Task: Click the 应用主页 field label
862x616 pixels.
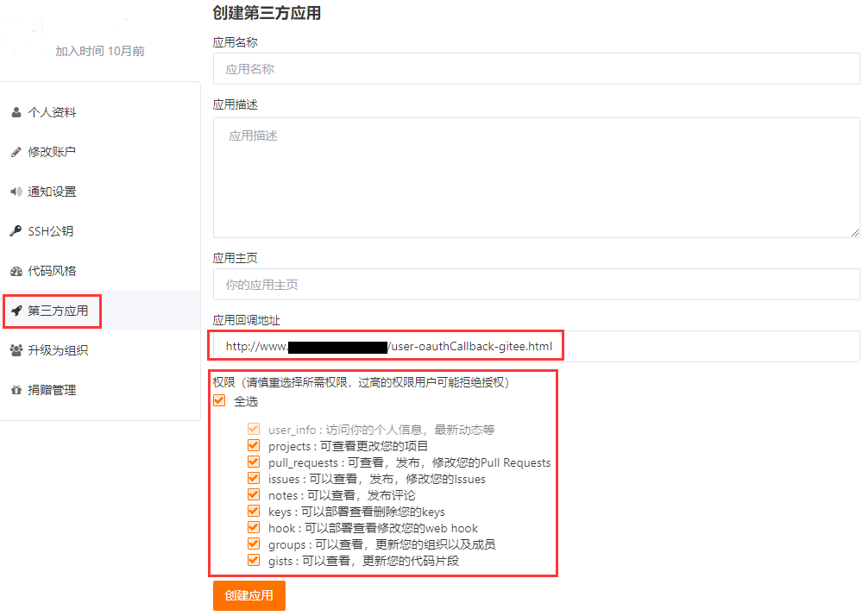Action: click(x=236, y=258)
